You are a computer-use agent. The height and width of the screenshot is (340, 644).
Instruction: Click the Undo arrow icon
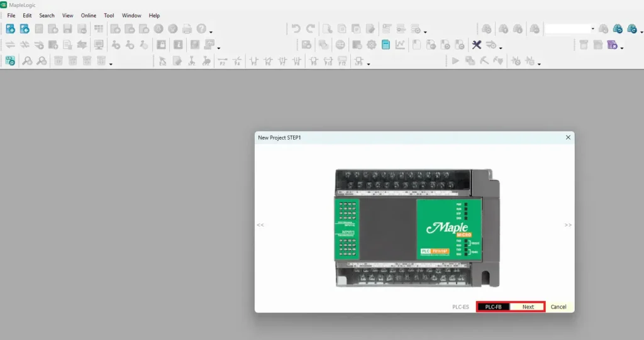[x=296, y=28]
